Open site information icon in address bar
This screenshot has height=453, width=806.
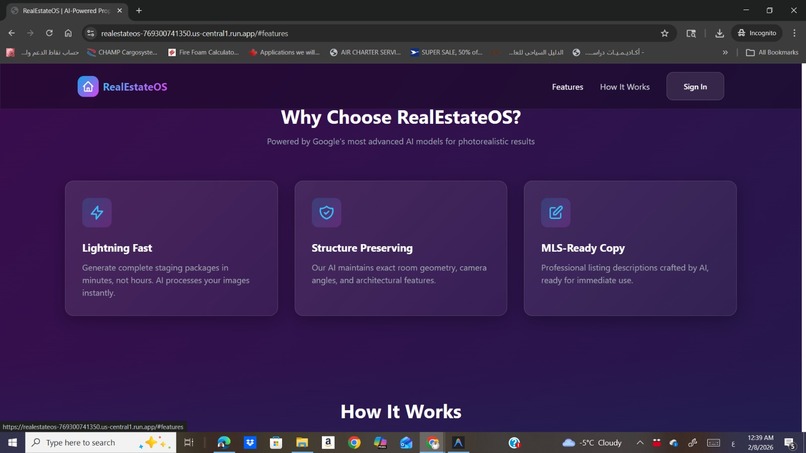(90, 33)
